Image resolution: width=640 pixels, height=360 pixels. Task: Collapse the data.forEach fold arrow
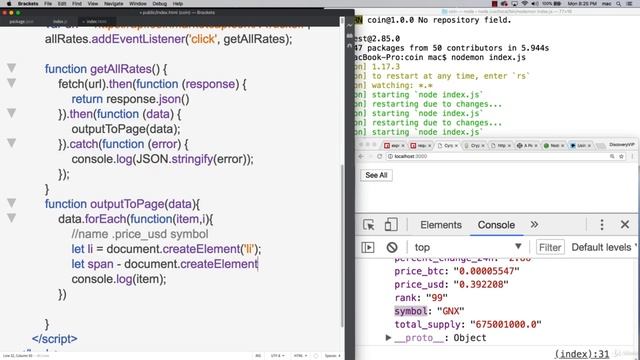point(11,218)
